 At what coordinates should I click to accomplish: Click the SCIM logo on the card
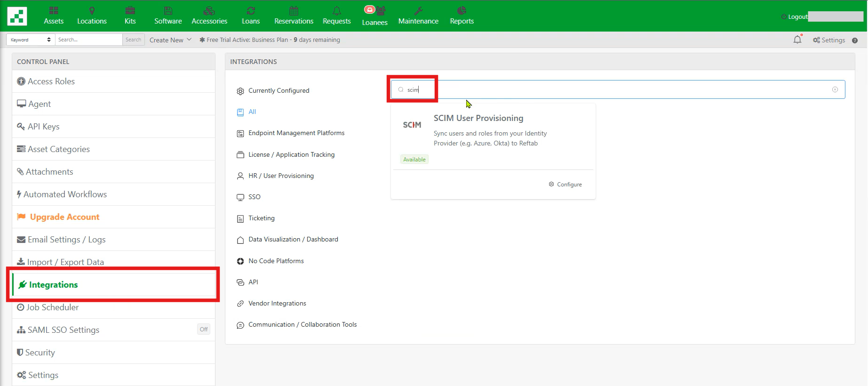click(412, 125)
